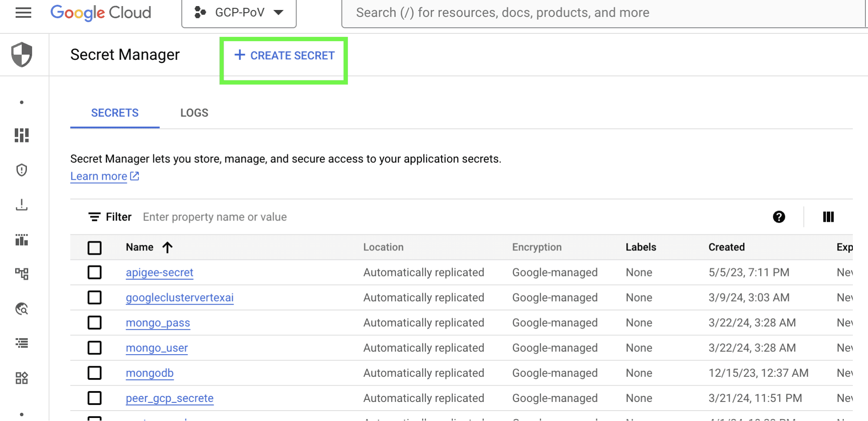Select the peer_gcp_secrete row checkbox
The image size is (868, 421).
click(95, 398)
